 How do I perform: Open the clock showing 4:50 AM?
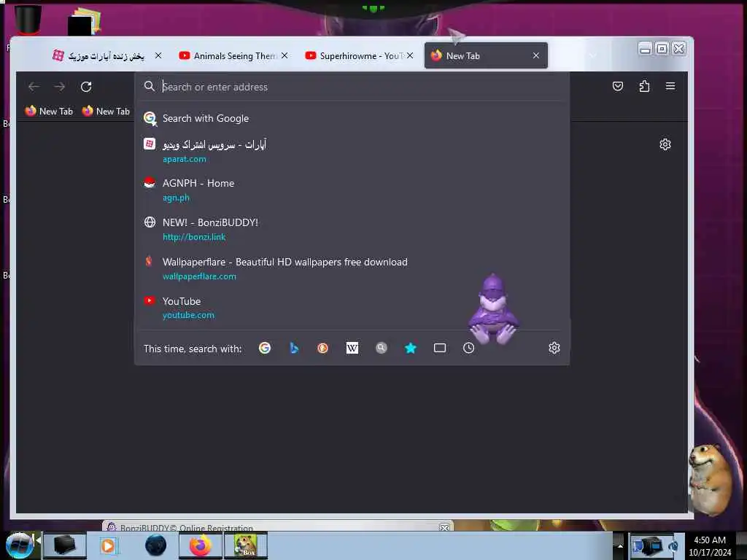tap(710, 545)
